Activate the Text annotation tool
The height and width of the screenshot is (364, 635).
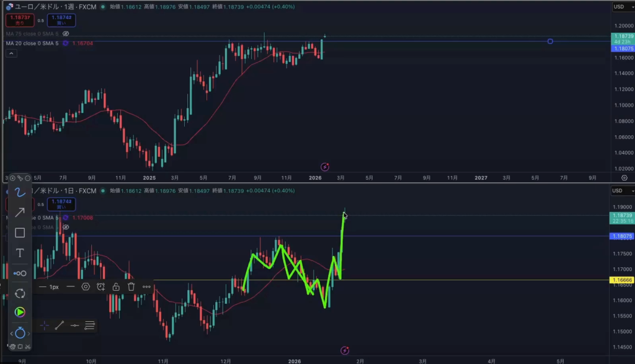[20, 253]
